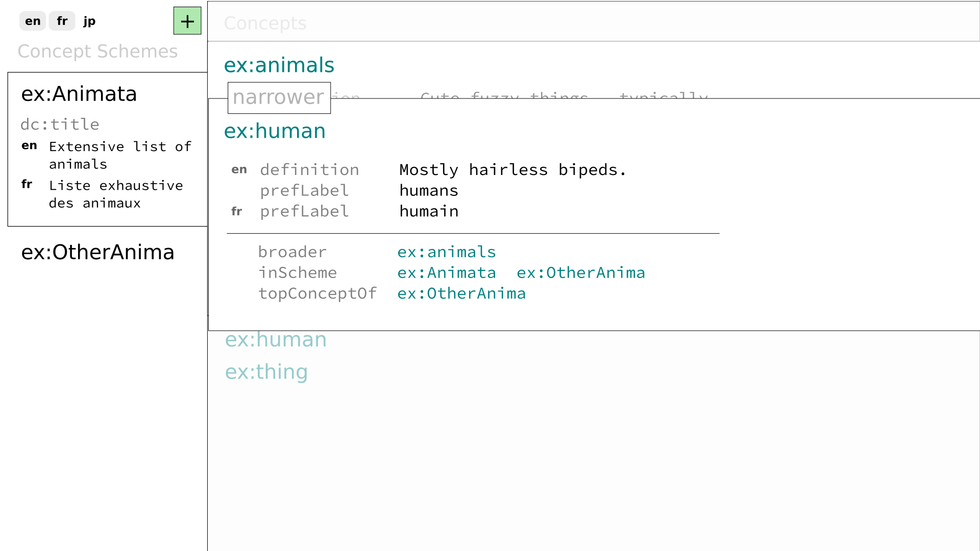This screenshot has height=551, width=980.
Task: Select the English language toggle
Action: tap(32, 21)
